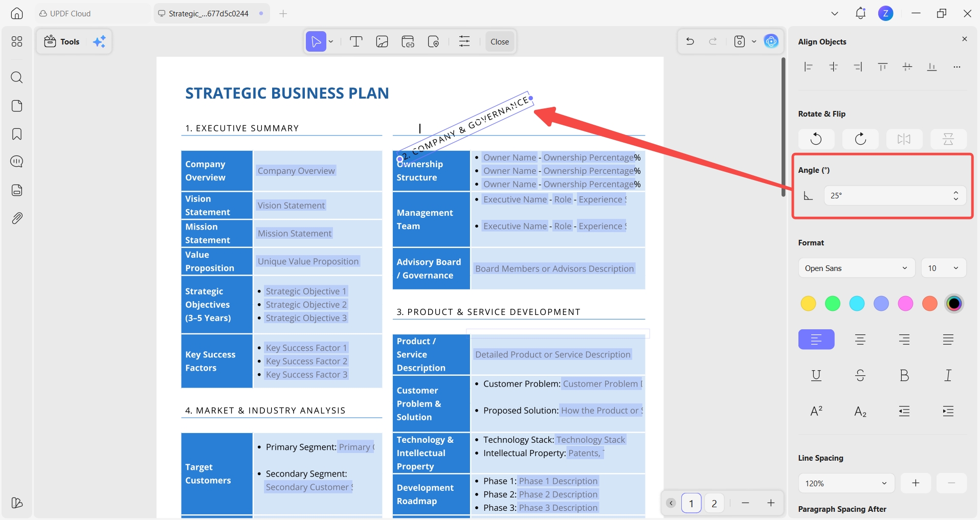Choose the add Image tool

click(x=382, y=41)
